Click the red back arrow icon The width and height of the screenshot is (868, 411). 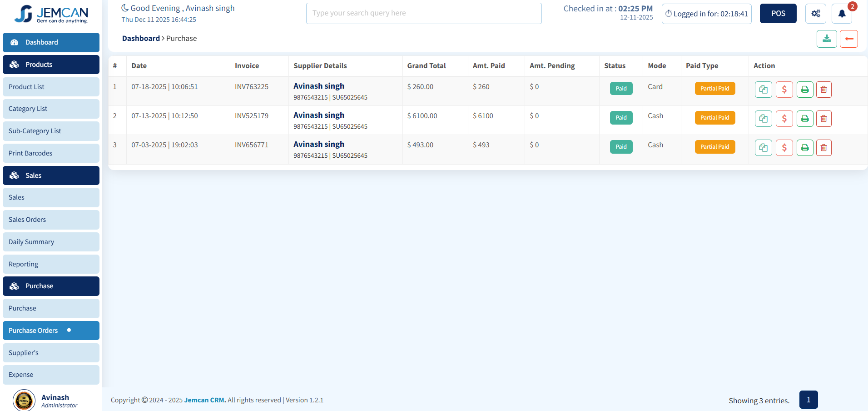(848, 39)
